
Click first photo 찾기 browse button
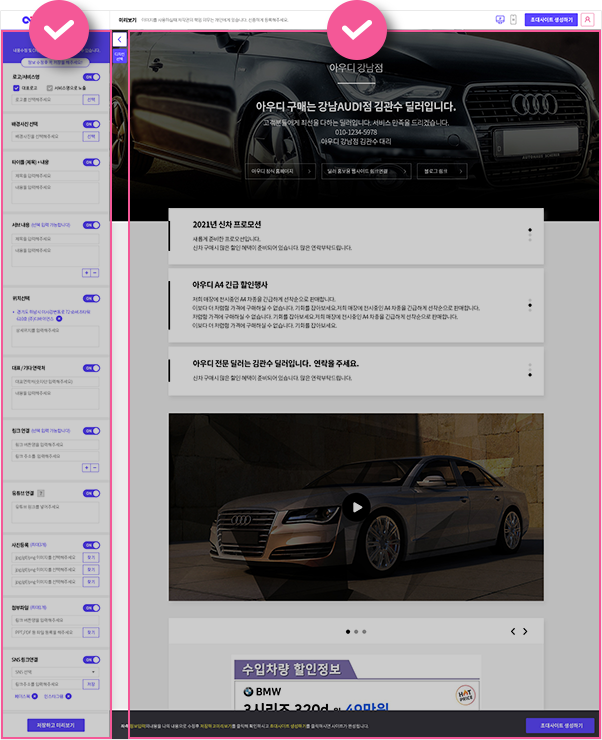tap(91, 557)
